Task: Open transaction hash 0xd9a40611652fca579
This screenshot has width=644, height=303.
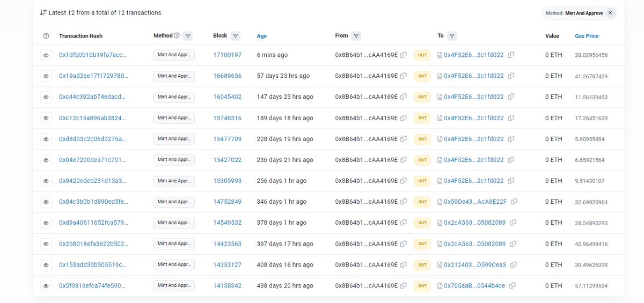Action: tap(93, 223)
